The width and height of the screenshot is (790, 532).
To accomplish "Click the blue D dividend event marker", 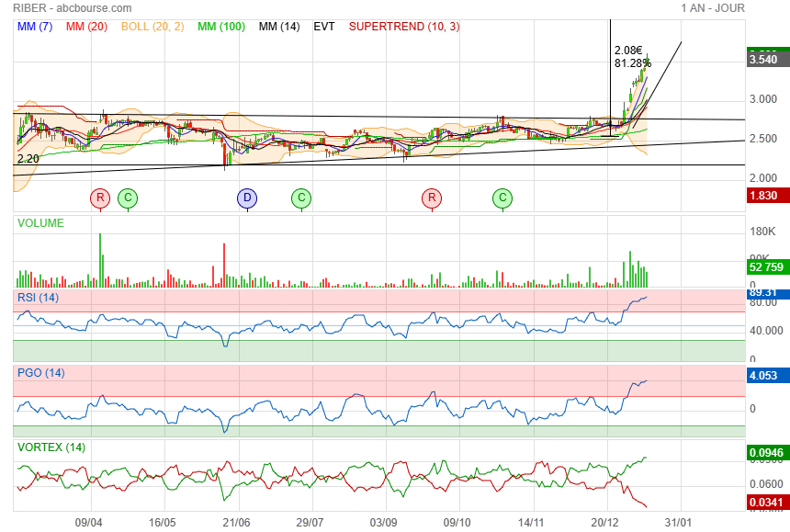I will [246, 198].
